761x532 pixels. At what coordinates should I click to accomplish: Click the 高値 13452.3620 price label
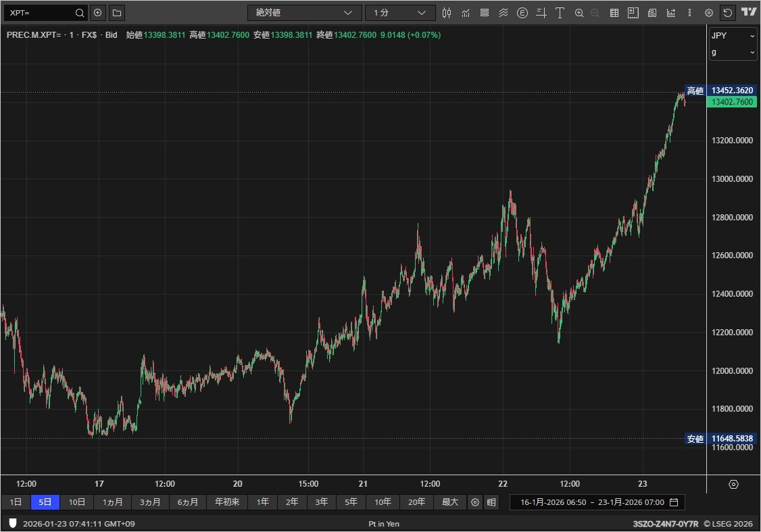720,91
